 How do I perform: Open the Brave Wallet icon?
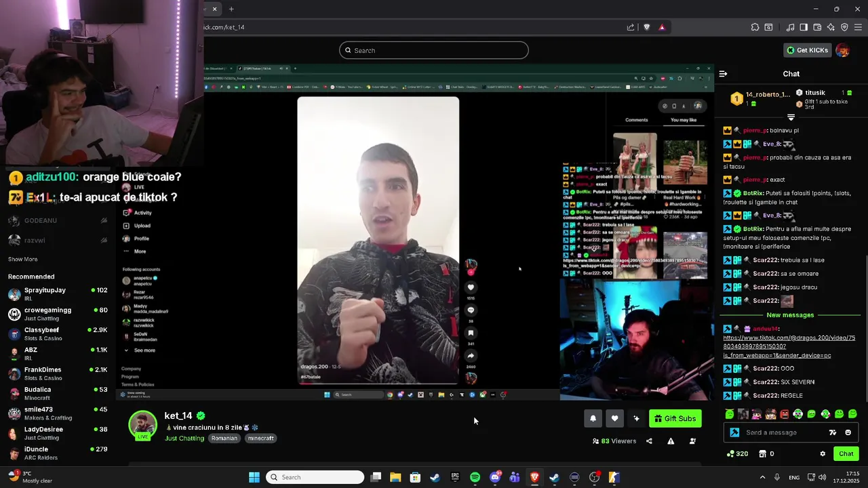[x=817, y=27]
